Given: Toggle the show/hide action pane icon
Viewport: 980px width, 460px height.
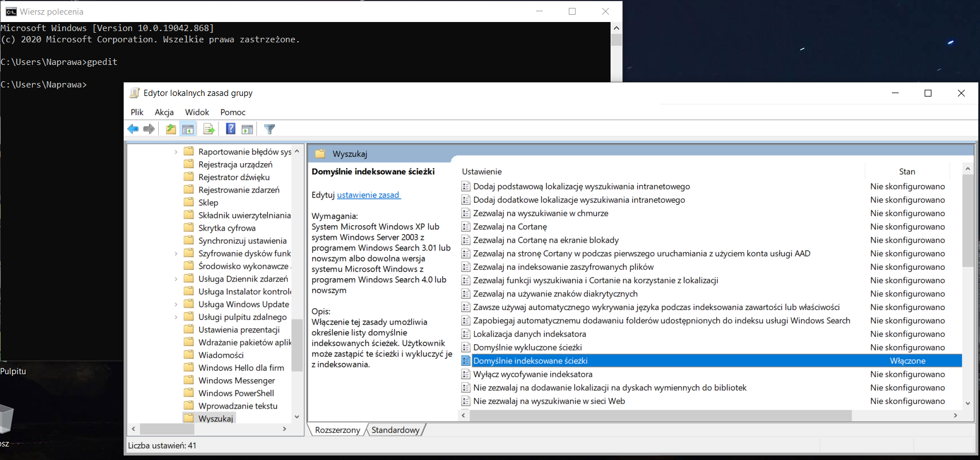Looking at the screenshot, I should pos(247,129).
